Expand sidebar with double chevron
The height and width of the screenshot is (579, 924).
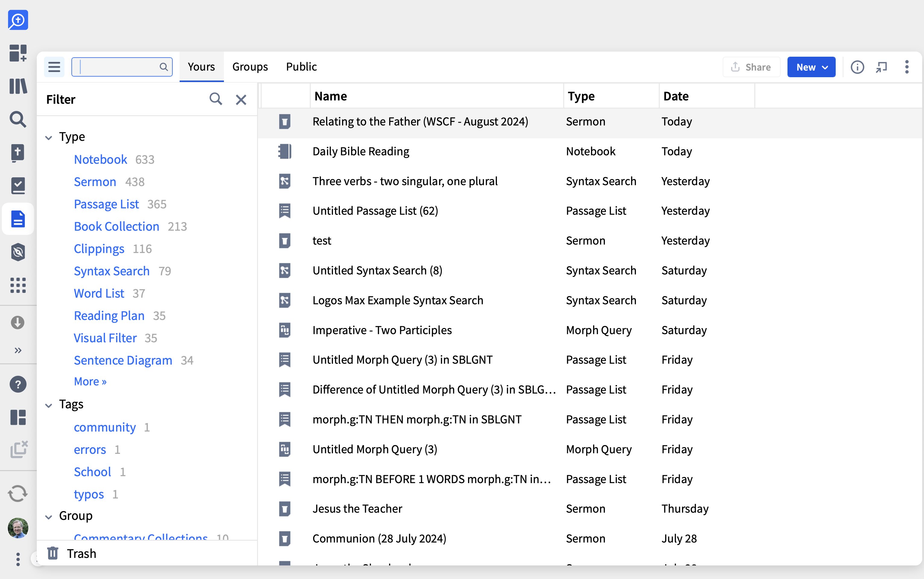pyautogui.click(x=18, y=350)
